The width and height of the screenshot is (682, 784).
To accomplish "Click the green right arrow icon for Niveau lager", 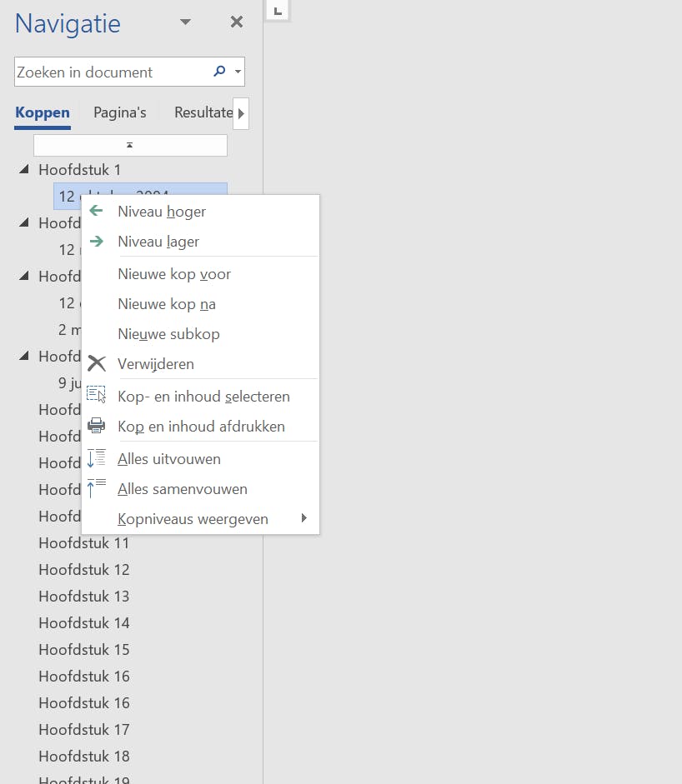I will pyautogui.click(x=96, y=241).
